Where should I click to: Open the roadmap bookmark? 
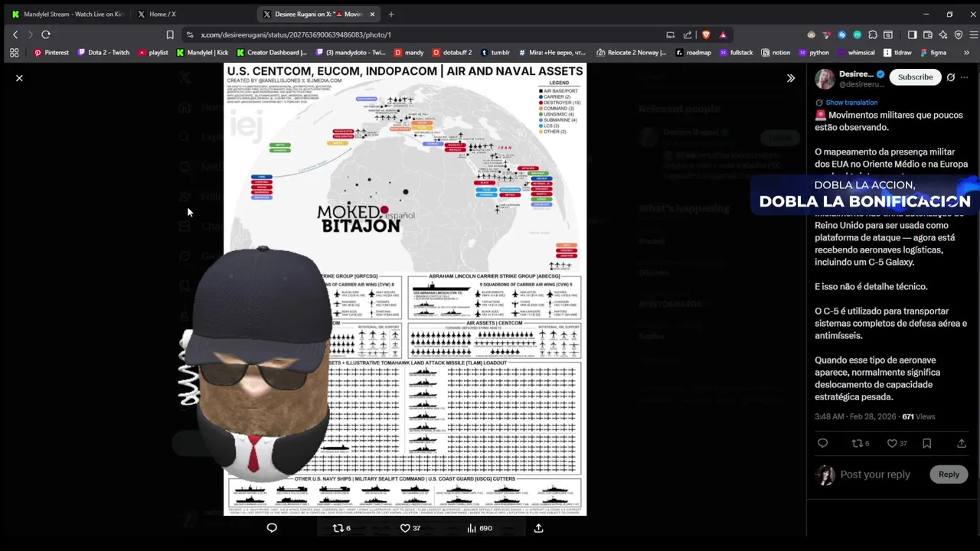point(693,53)
